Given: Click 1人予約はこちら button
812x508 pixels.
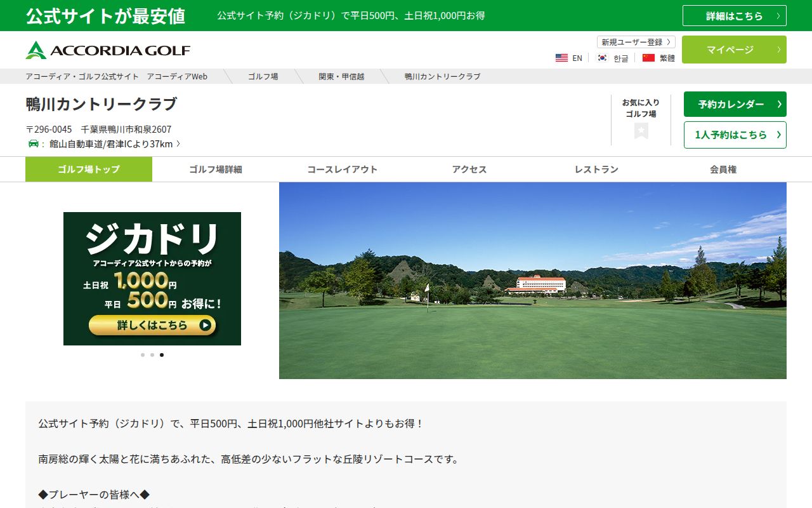Looking at the screenshot, I should coord(735,135).
